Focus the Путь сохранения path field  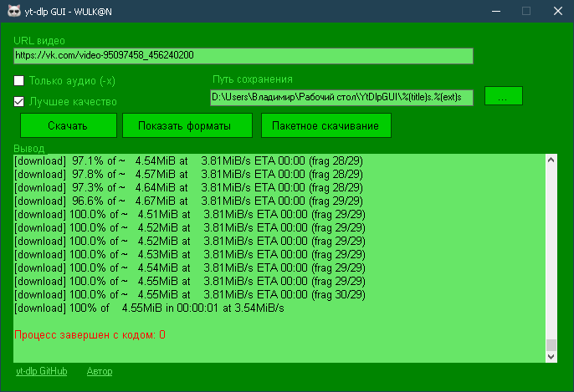pos(341,98)
